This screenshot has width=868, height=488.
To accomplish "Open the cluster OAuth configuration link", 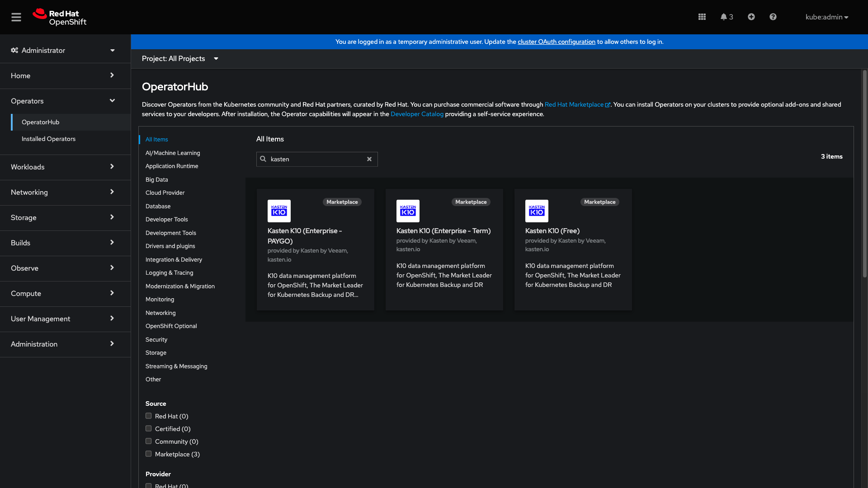I will tap(556, 42).
